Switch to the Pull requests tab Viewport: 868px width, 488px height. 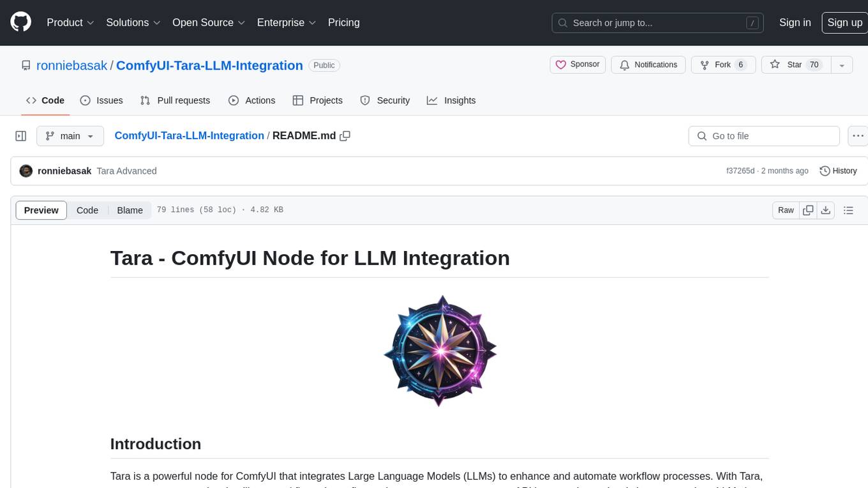coord(175,100)
